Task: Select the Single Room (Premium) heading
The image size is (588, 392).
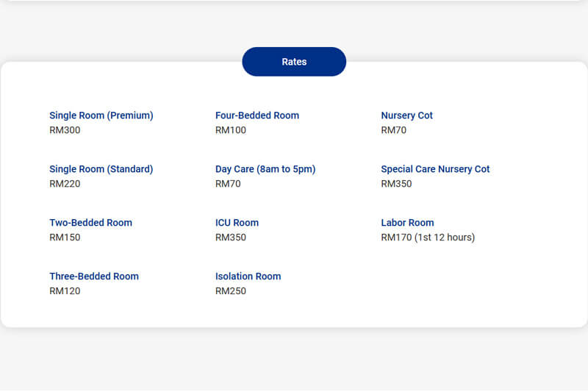Action: point(101,115)
